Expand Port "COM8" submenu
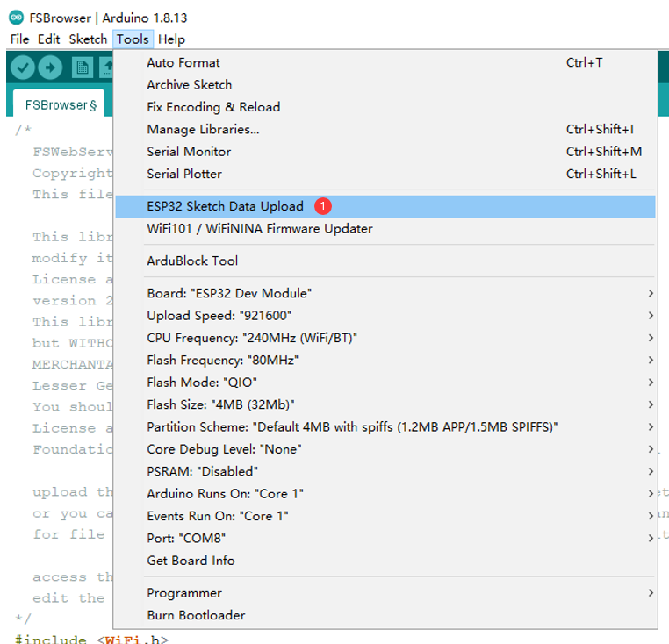Image resolution: width=669 pixels, height=644 pixels. point(385,538)
